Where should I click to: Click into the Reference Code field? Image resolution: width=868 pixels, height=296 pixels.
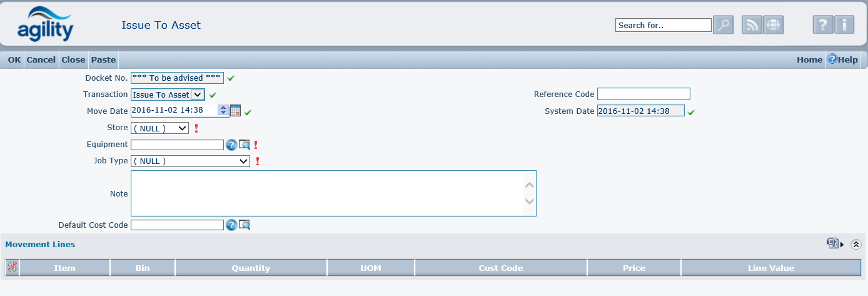coord(643,94)
